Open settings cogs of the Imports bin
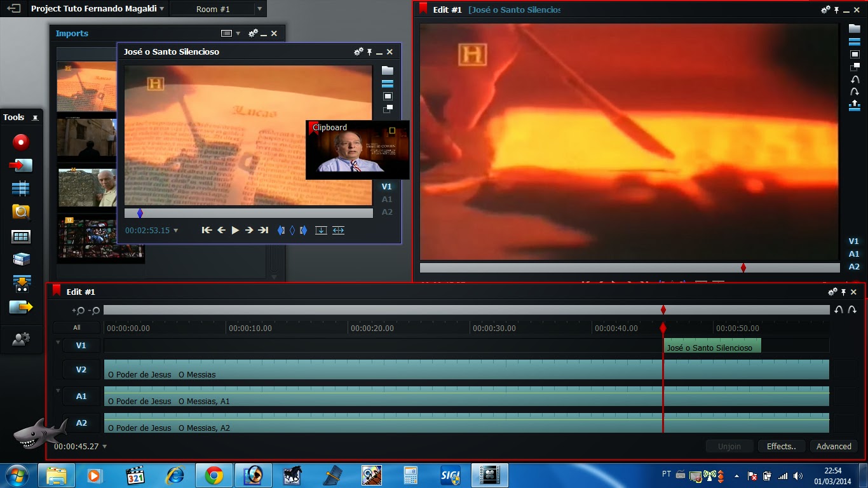 [x=253, y=33]
